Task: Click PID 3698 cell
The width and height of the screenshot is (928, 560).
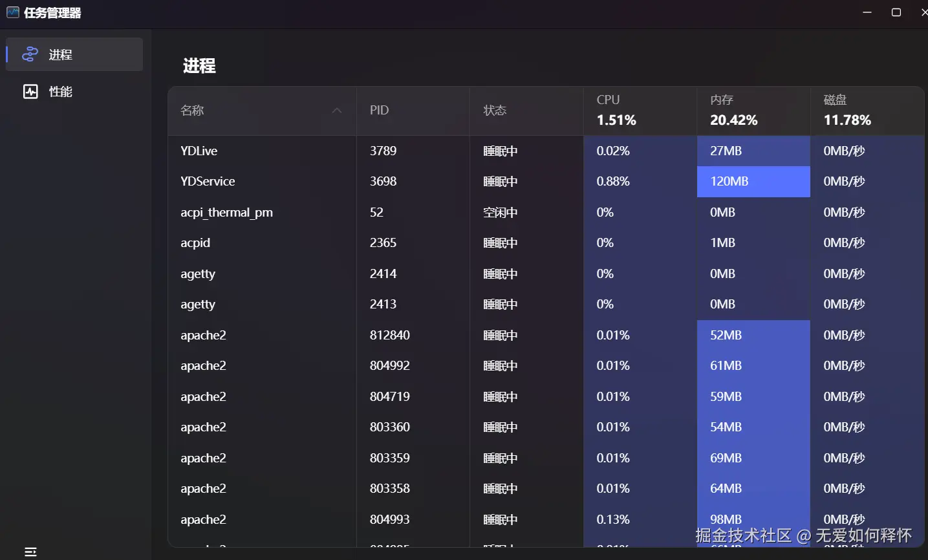Action: [x=413, y=182]
